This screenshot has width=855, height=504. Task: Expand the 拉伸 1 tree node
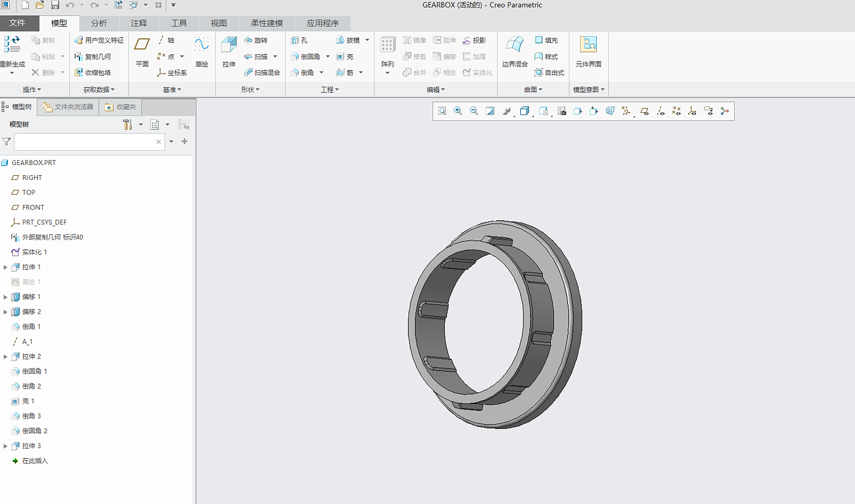coord(6,267)
